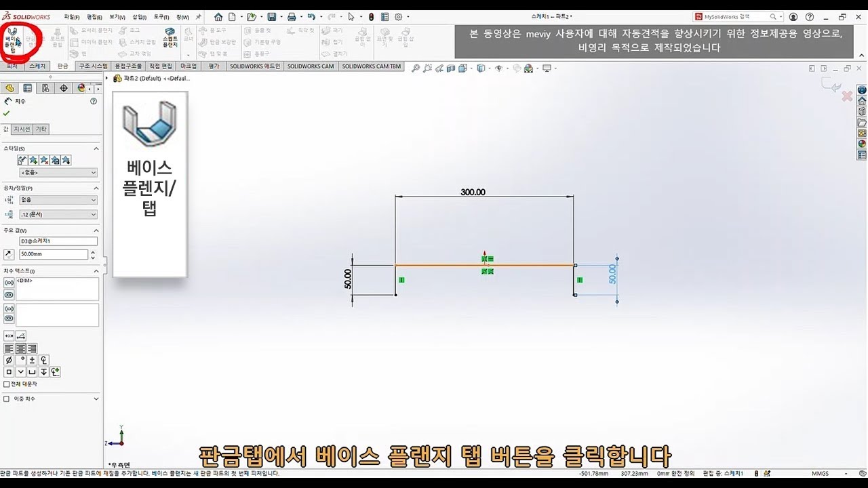The image size is (868, 488).
Task: Click the 300.00 dimension on the sketch
Action: pyautogui.click(x=473, y=192)
